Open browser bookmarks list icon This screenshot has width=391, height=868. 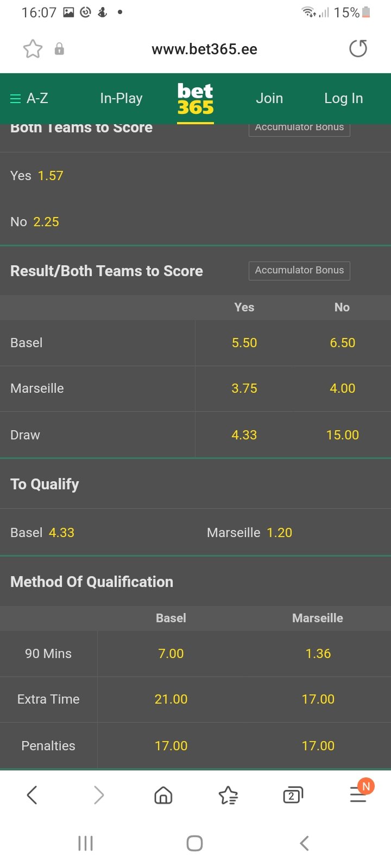click(228, 795)
